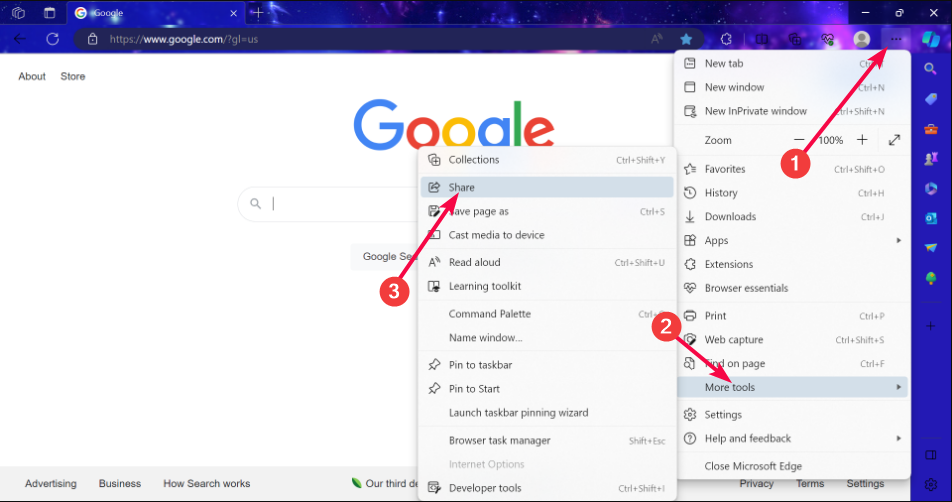Image resolution: width=952 pixels, height=502 pixels.
Task: Click the sidebar search icon
Action: coord(931,69)
